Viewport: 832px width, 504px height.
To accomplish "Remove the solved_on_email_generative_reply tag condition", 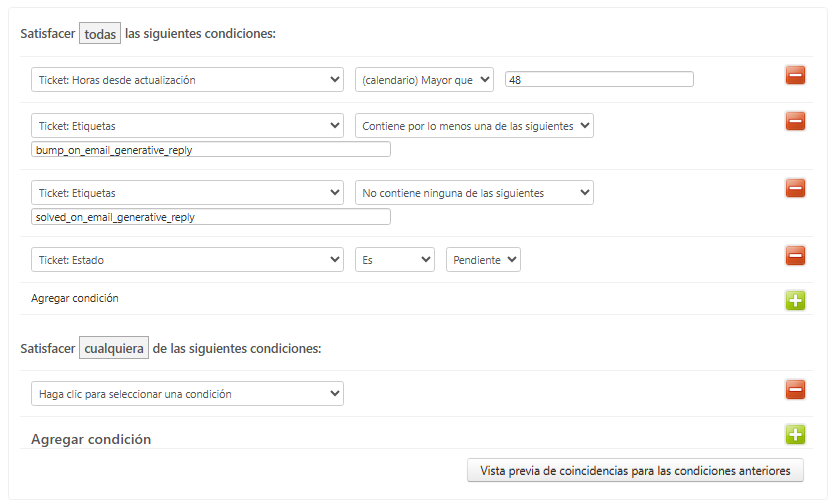I will [x=795, y=188].
